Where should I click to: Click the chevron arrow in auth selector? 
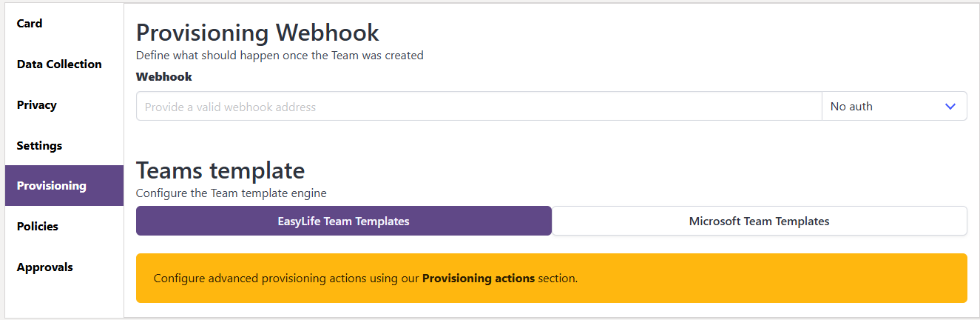(x=950, y=107)
